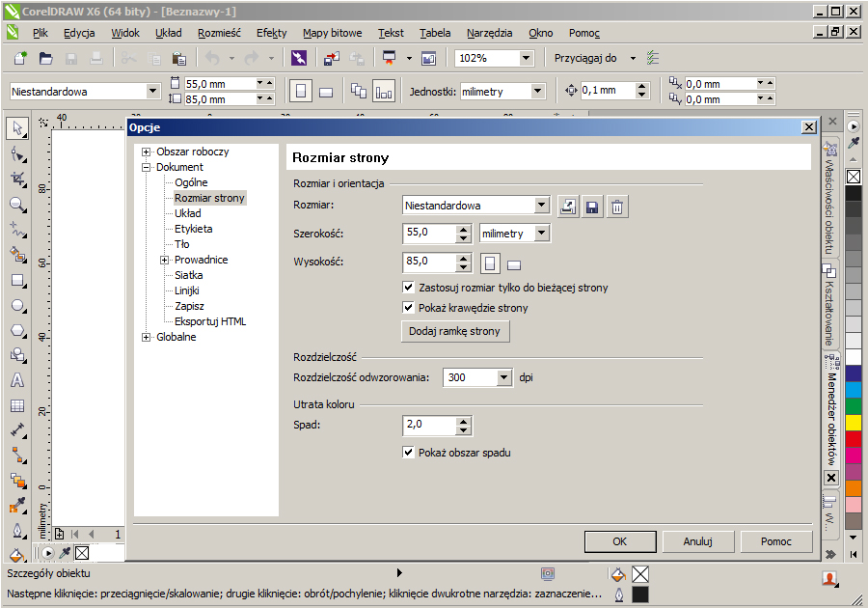Click the Import icon in the toolbar
This screenshot has width=868, height=608.
[x=332, y=58]
